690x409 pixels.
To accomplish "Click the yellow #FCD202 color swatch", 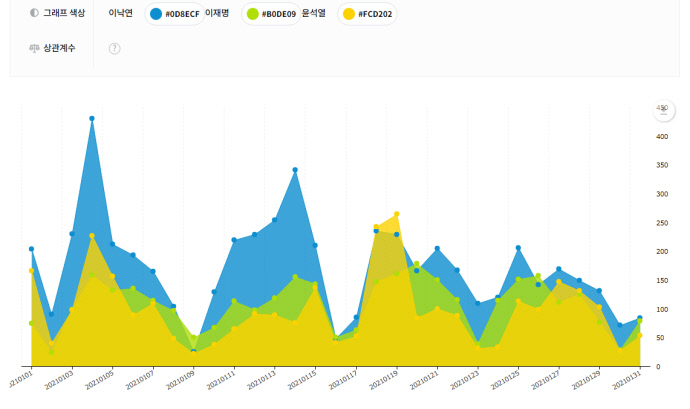I will tap(348, 14).
